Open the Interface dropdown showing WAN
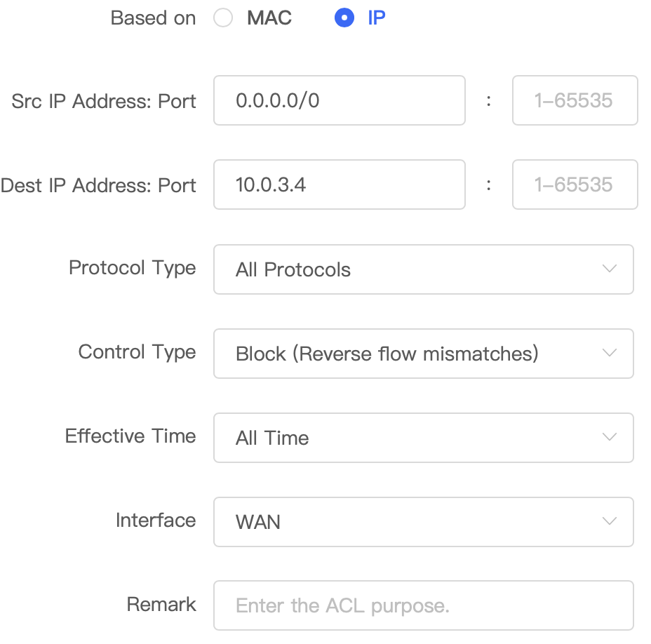 click(x=424, y=522)
